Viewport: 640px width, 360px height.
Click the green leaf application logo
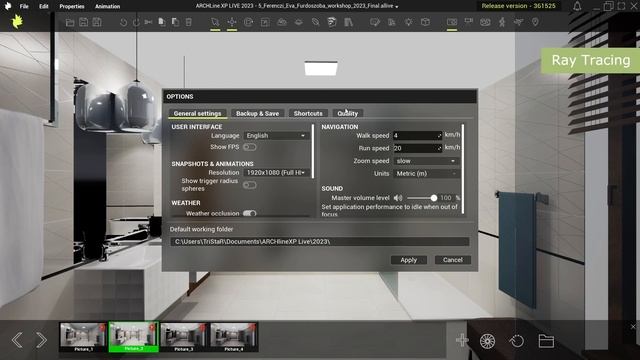coord(17,22)
